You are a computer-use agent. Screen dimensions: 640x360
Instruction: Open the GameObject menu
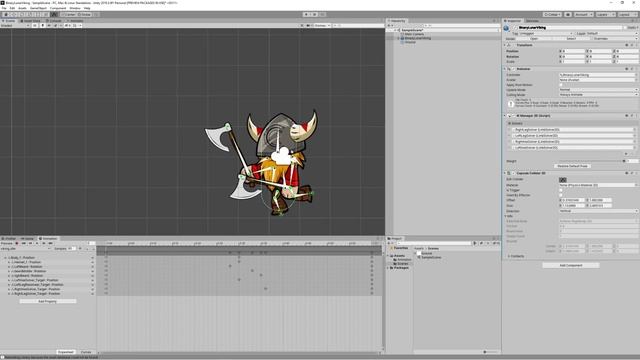[38, 8]
